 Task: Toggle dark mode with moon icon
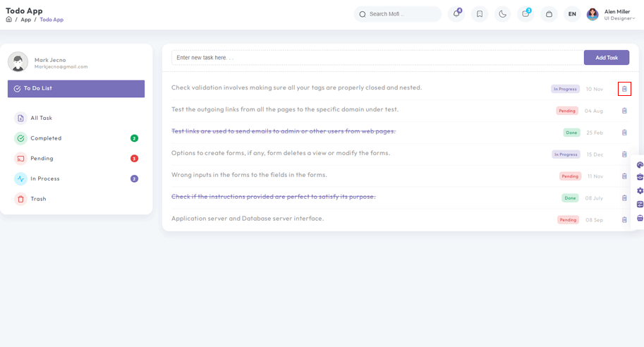point(502,14)
